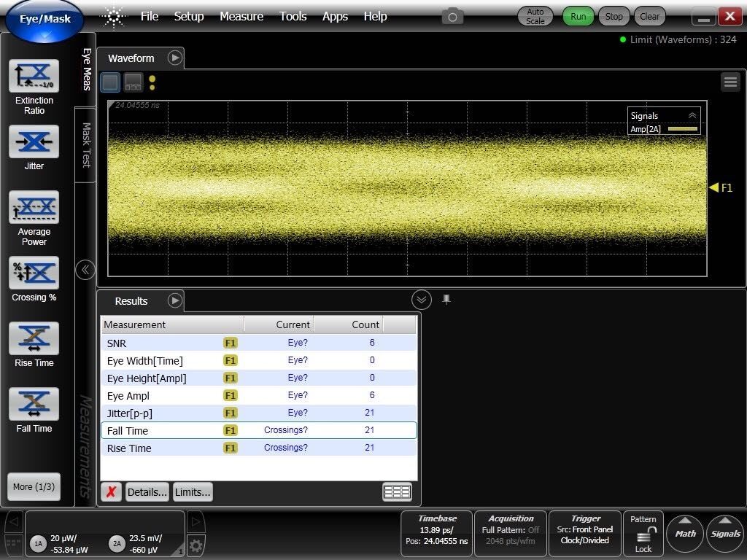
Task: Add the Crossing % measurement
Action: 34,273
